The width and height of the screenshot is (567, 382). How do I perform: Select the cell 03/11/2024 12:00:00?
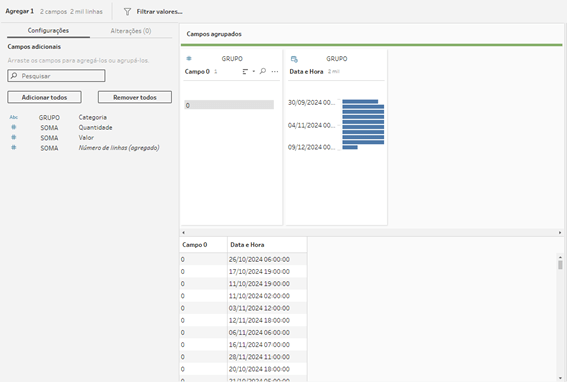(267, 308)
